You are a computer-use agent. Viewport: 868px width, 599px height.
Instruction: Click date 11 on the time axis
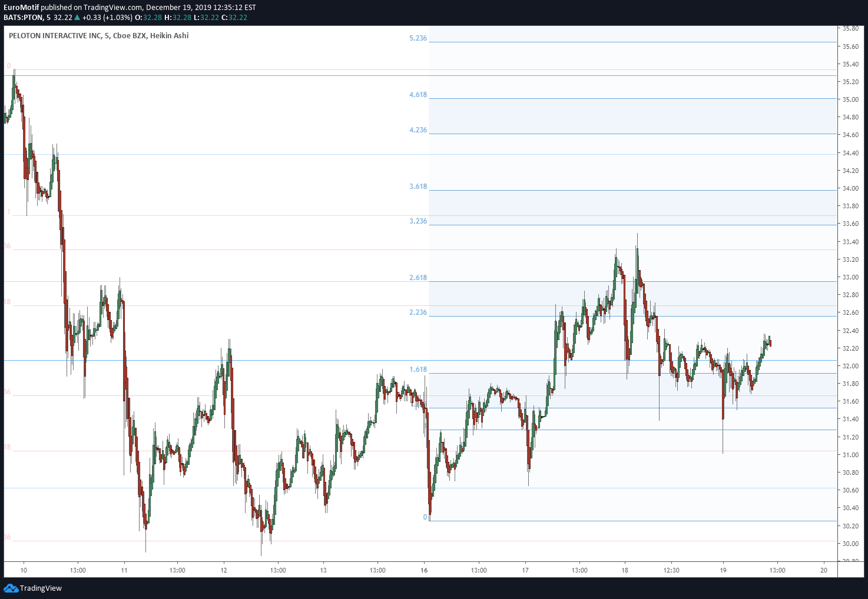pyautogui.click(x=124, y=570)
